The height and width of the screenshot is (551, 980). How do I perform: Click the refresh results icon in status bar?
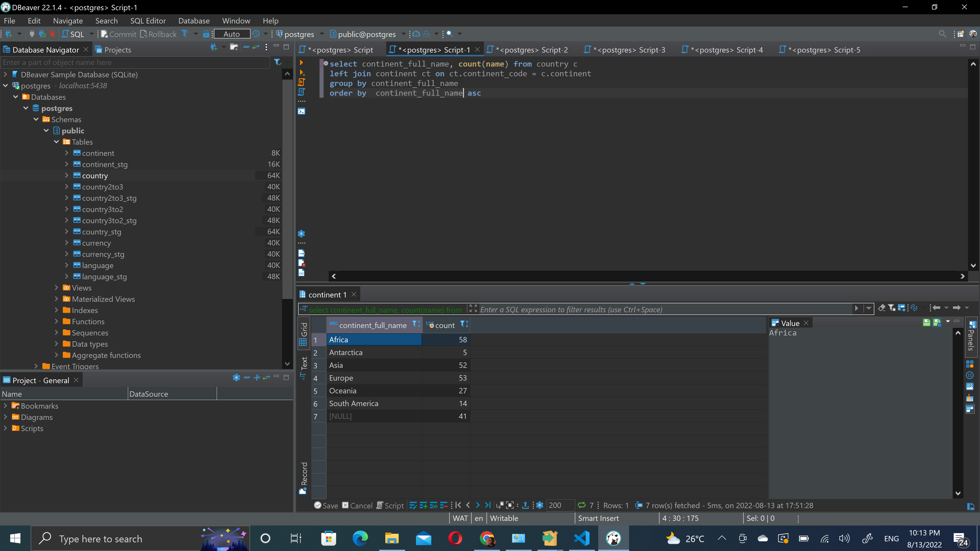[581, 505]
